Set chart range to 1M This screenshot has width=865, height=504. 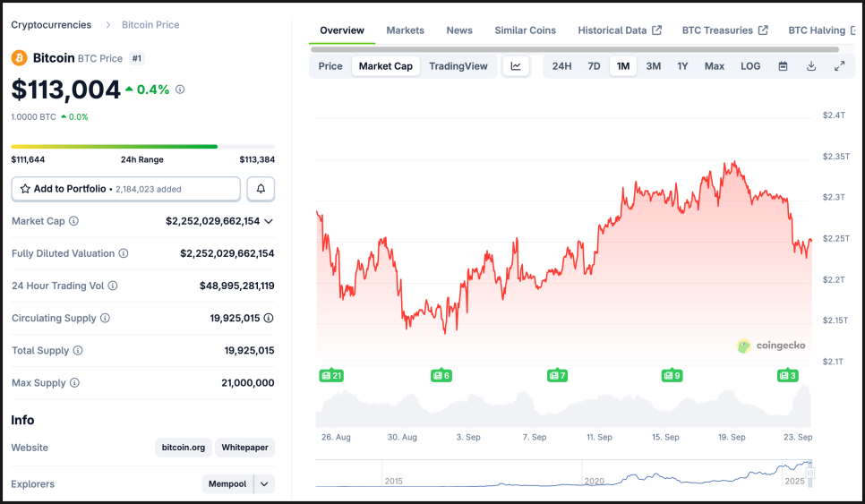coord(623,66)
